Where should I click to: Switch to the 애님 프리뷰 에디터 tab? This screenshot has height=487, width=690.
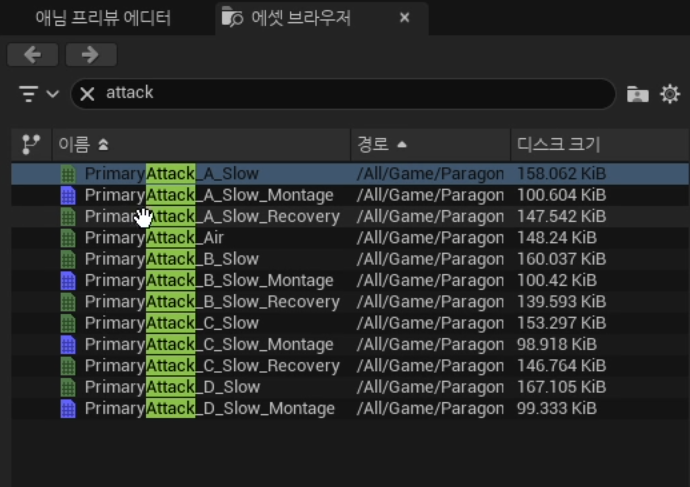click(x=103, y=18)
